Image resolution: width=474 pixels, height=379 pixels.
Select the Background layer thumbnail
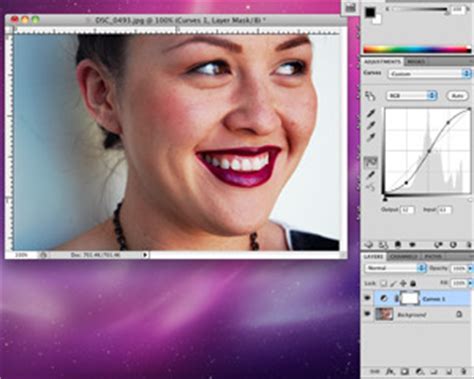pos(384,314)
